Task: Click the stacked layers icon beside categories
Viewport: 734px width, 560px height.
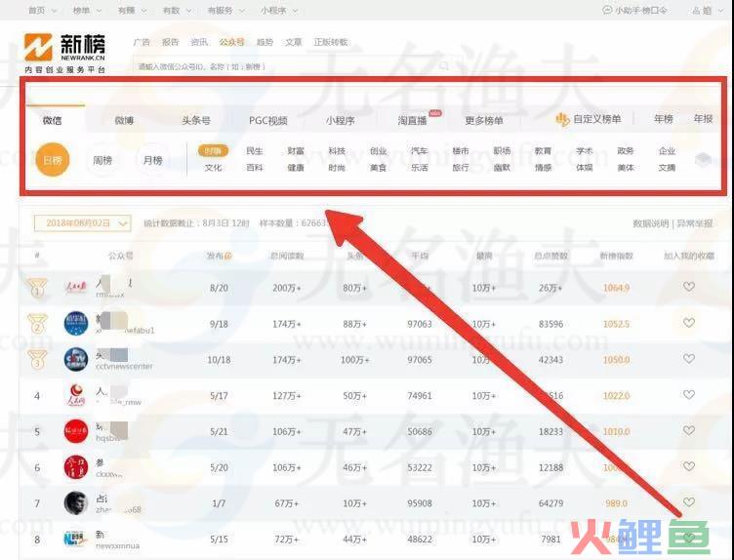Action: tap(703, 160)
